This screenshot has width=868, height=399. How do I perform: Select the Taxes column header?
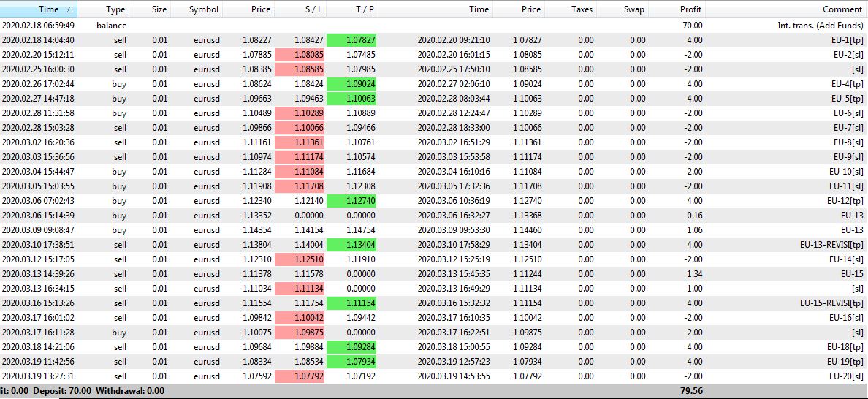click(582, 9)
